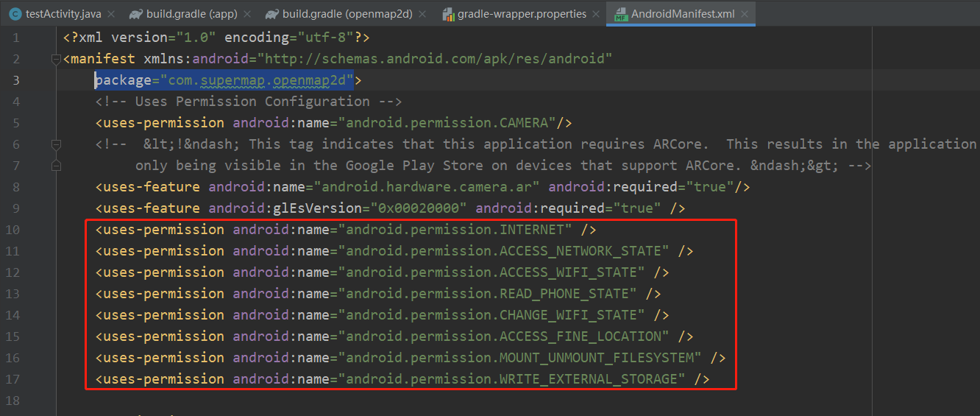
Task: Click the WRITE_EXTERNAL_STORAGE permission line
Action: 402,379
